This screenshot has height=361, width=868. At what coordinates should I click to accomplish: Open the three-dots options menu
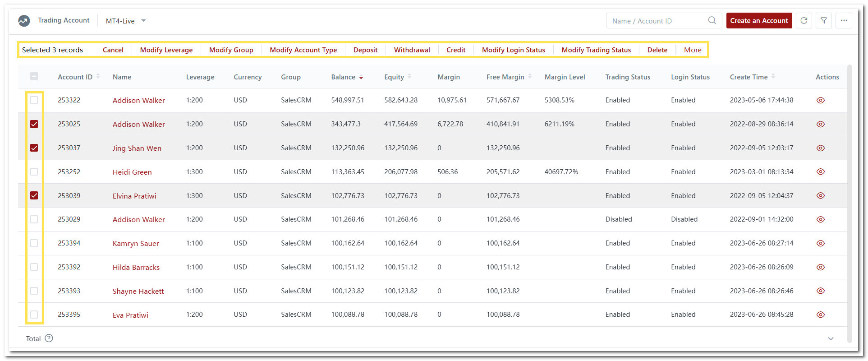(844, 21)
